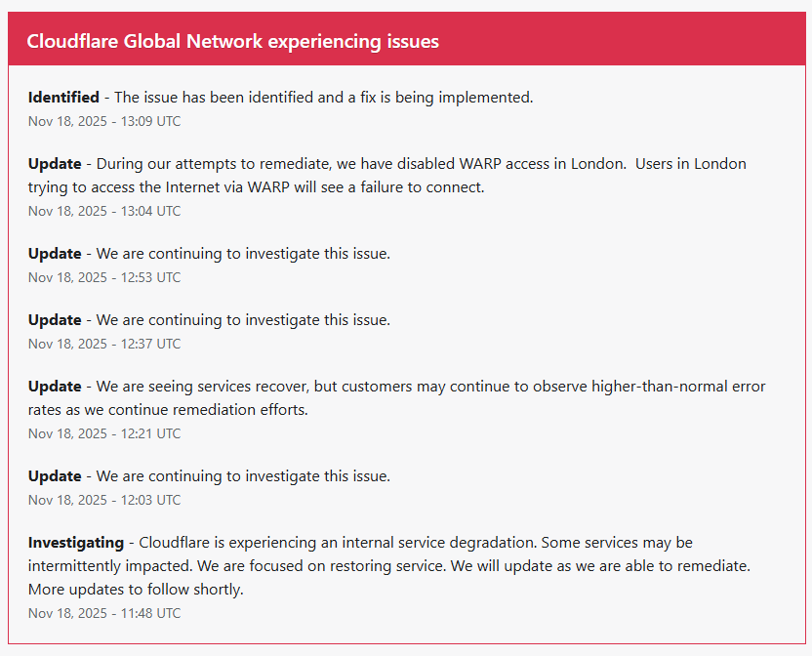Select the 12:37 UTC timestamp
Screen dimensions: 812x656
(104, 345)
